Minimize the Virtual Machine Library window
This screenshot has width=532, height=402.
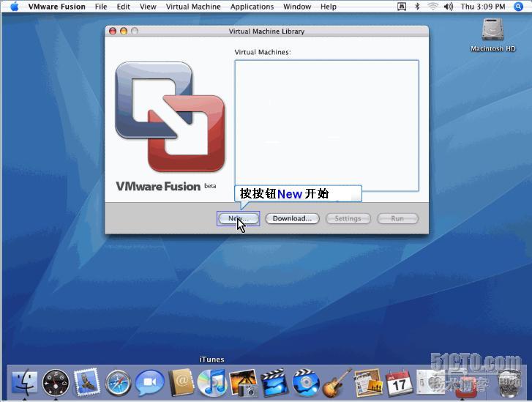click(x=124, y=31)
